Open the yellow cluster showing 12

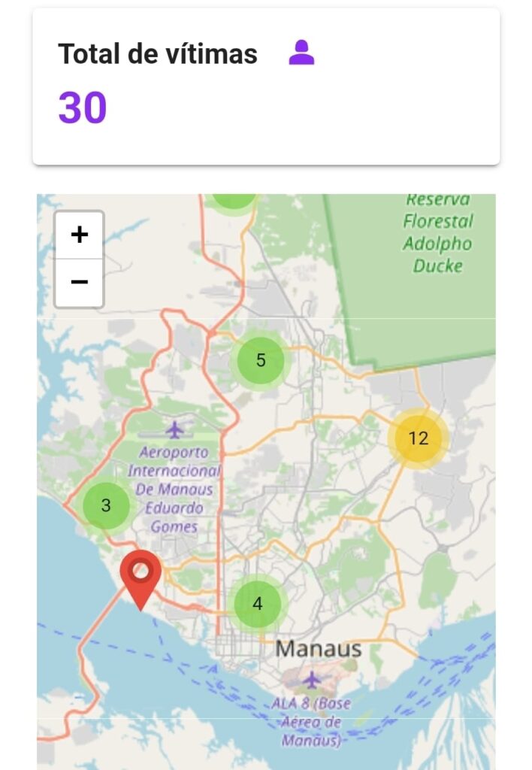click(x=418, y=438)
